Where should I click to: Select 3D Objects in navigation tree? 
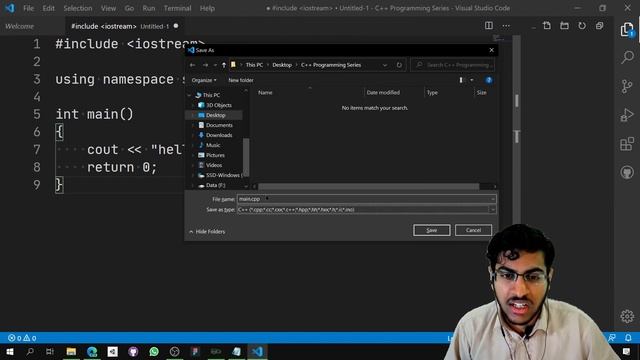click(219, 105)
